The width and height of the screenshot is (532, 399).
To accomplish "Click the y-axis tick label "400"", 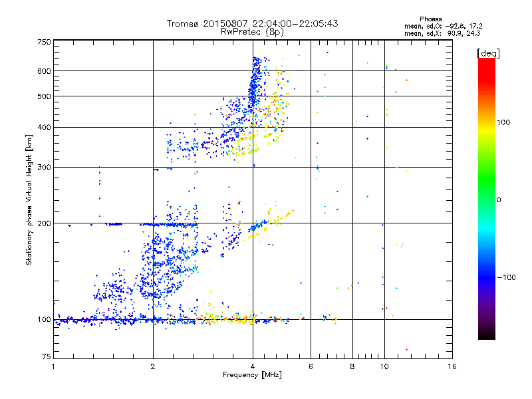I will pos(45,128).
